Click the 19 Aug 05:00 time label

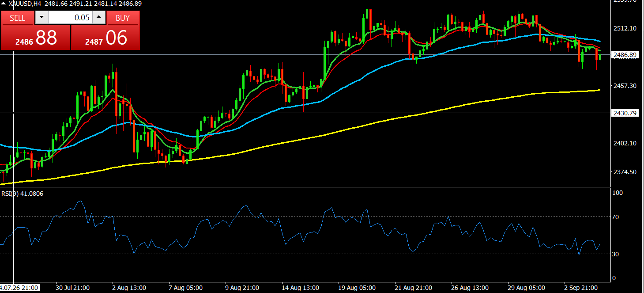(357, 288)
